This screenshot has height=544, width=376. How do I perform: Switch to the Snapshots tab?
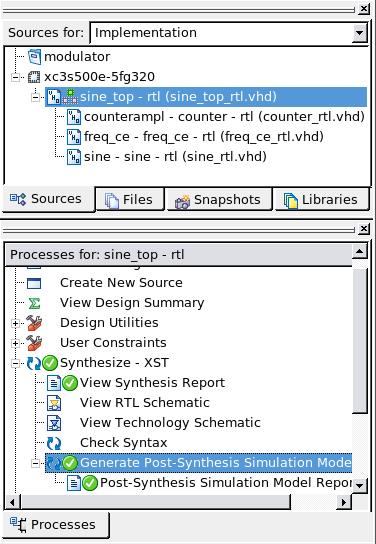point(219,199)
